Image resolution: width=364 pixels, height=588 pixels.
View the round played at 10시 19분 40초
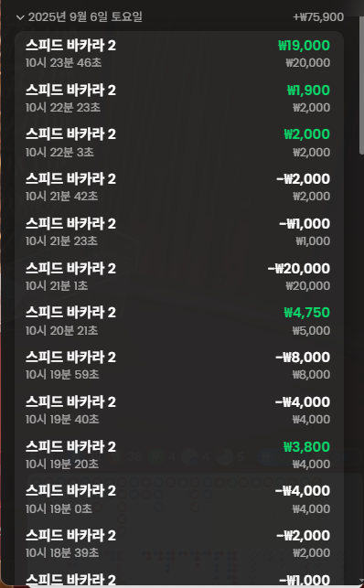coord(179,410)
